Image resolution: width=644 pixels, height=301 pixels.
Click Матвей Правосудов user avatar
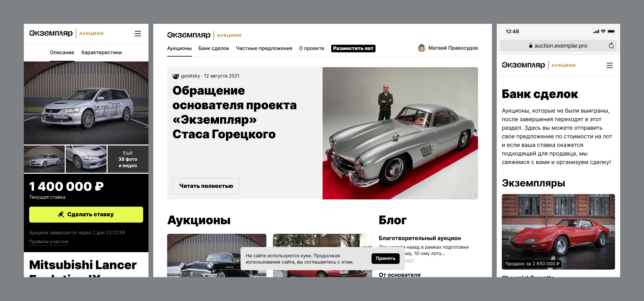tap(422, 48)
